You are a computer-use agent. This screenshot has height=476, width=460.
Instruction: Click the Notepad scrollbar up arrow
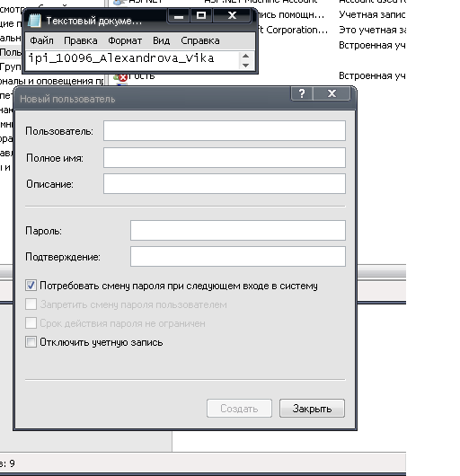[x=245, y=57]
